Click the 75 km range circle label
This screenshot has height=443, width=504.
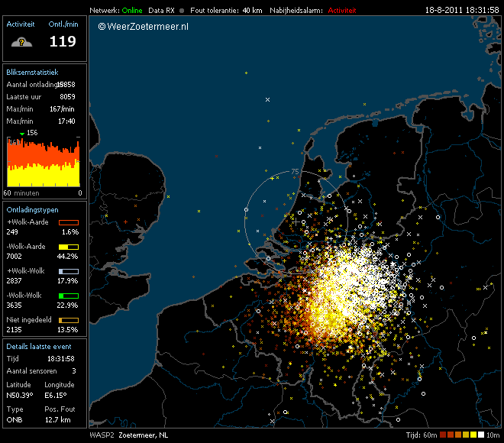click(x=295, y=171)
